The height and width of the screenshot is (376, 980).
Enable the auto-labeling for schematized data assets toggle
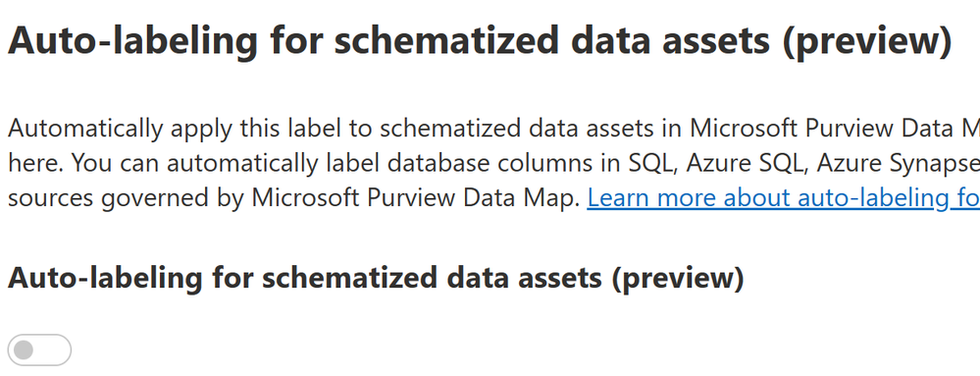[39, 349]
